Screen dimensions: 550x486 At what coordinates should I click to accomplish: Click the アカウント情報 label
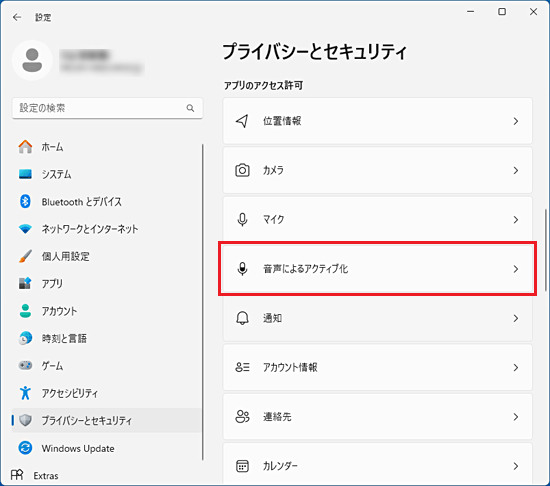[290, 367]
